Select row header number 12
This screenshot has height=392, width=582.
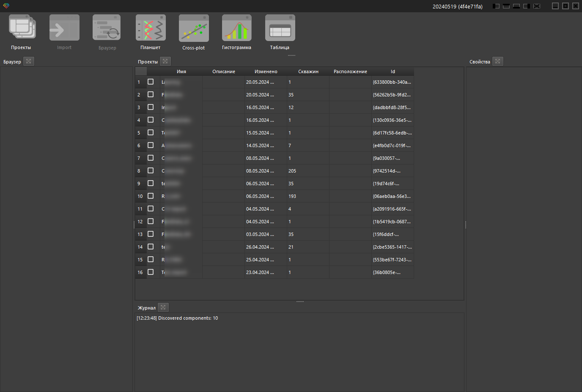140,222
